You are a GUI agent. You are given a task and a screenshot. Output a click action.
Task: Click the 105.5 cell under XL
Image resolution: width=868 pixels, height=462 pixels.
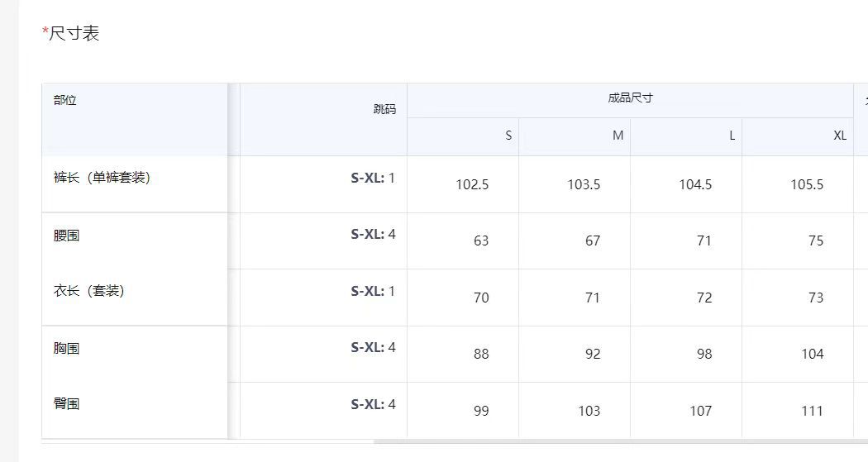pos(807,184)
